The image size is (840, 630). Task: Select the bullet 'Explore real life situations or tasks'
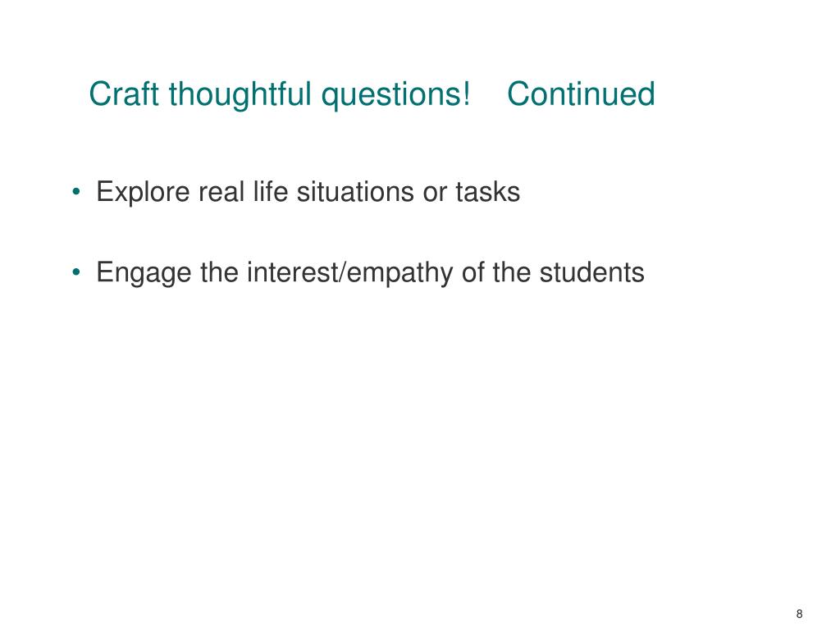pos(308,192)
